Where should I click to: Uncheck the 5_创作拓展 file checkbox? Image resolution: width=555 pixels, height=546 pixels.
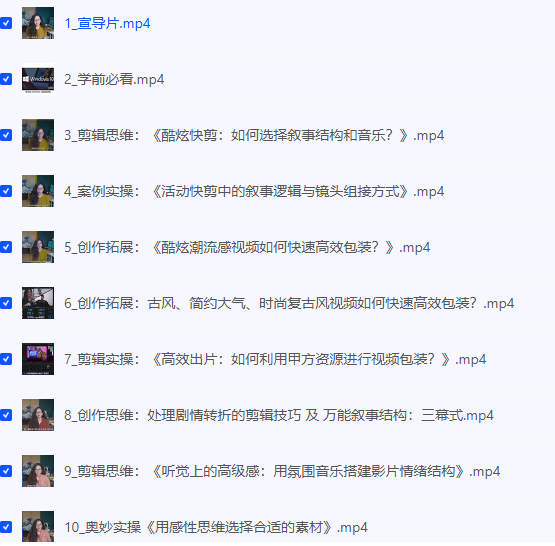click(x=6, y=247)
